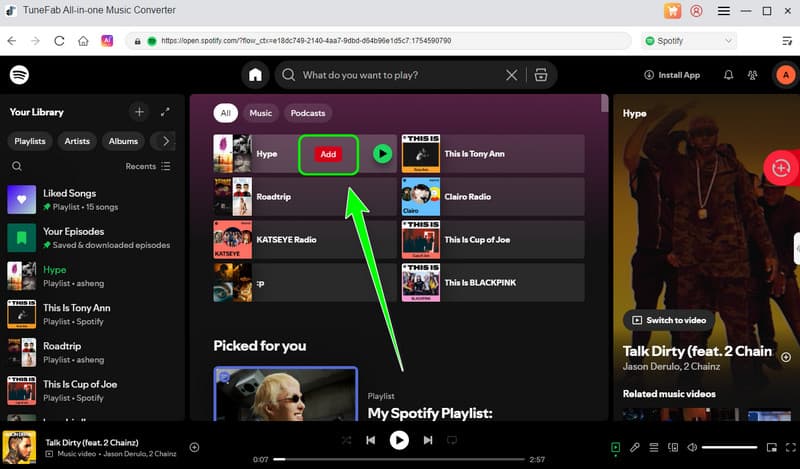800x469 pixels.
Task: Click the Spotify logo
Action: (x=19, y=75)
